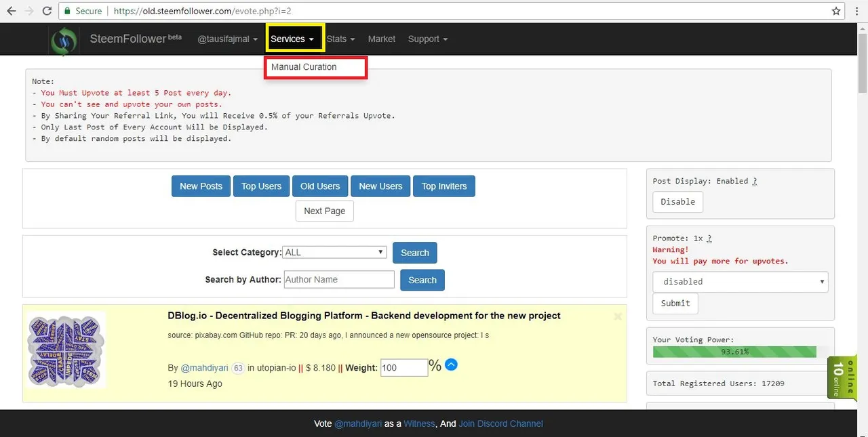This screenshot has height=437, width=868.
Task: Disable post display
Action: point(678,201)
